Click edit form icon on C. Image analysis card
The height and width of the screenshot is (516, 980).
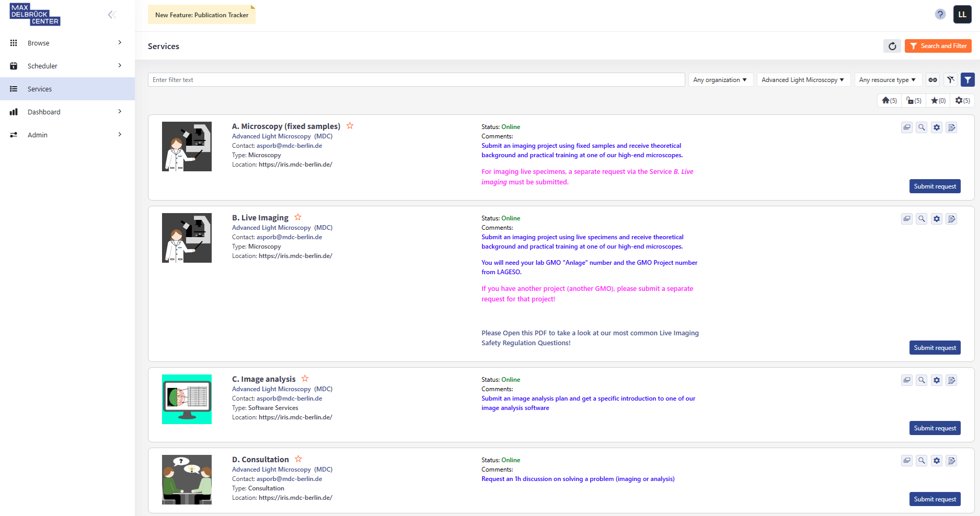point(952,380)
